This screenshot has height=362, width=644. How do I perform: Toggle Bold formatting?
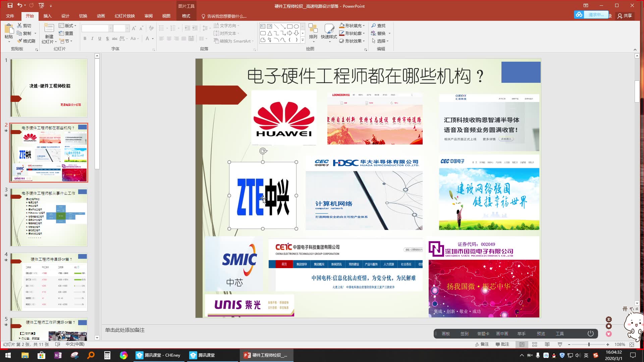pyautogui.click(x=85, y=39)
